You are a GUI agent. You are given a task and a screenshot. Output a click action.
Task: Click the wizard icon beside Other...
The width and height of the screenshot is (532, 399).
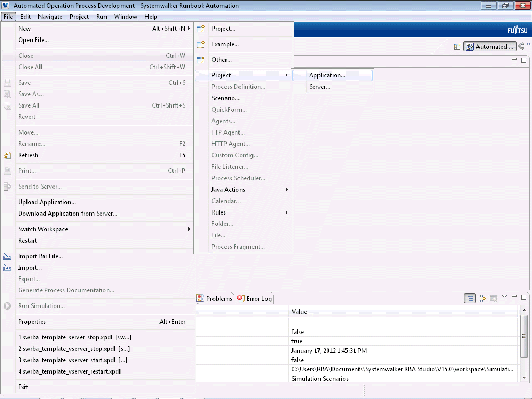point(201,60)
